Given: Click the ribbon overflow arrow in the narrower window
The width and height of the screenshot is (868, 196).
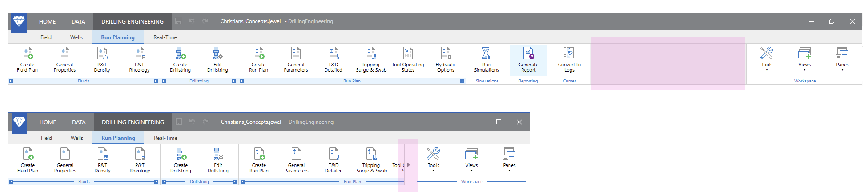Looking at the screenshot, I should 409,165.
